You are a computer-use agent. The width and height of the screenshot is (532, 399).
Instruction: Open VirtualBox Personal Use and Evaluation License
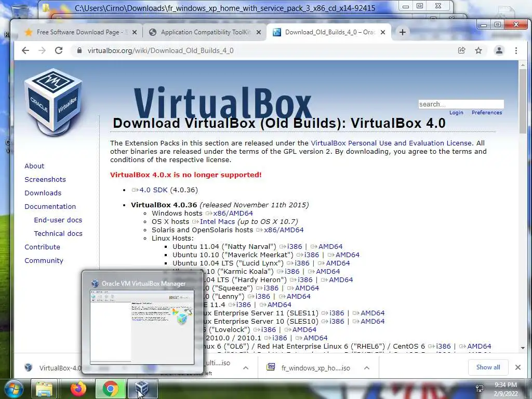pos(391,143)
